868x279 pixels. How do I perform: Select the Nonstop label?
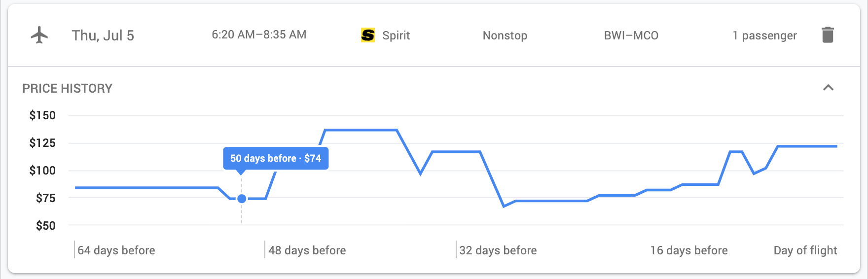[505, 35]
